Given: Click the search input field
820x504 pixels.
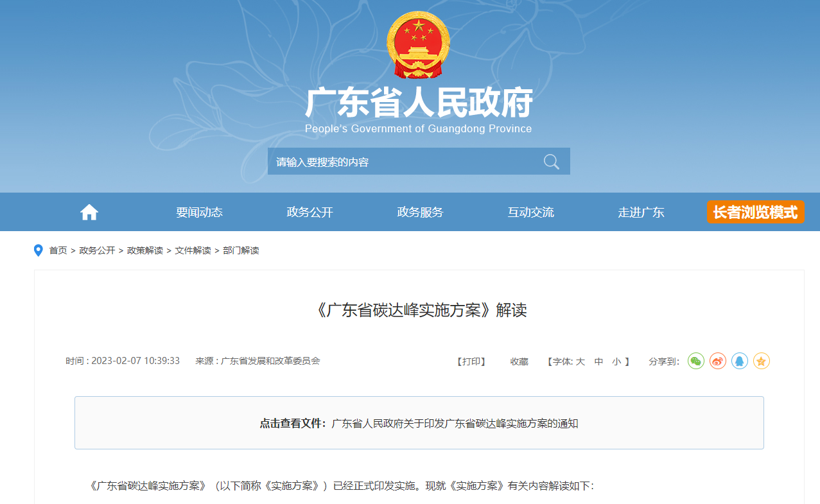Looking at the screenshot, I should coord(405,162).
